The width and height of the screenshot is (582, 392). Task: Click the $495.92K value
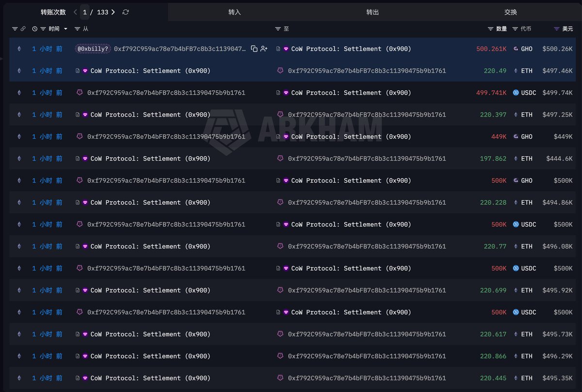(557, 290)
